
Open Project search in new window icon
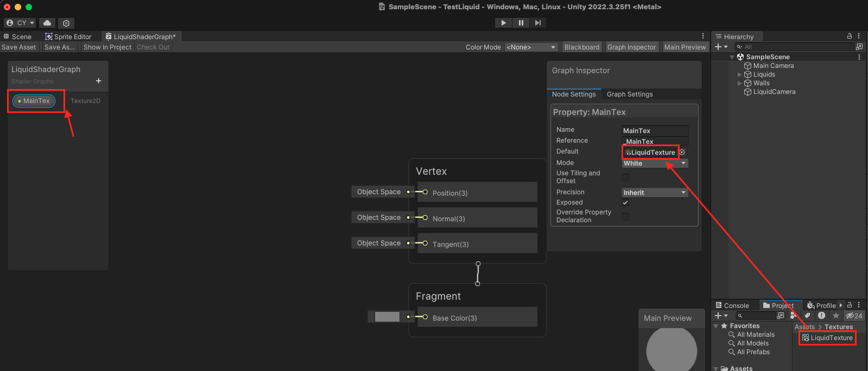coord(781,316)
